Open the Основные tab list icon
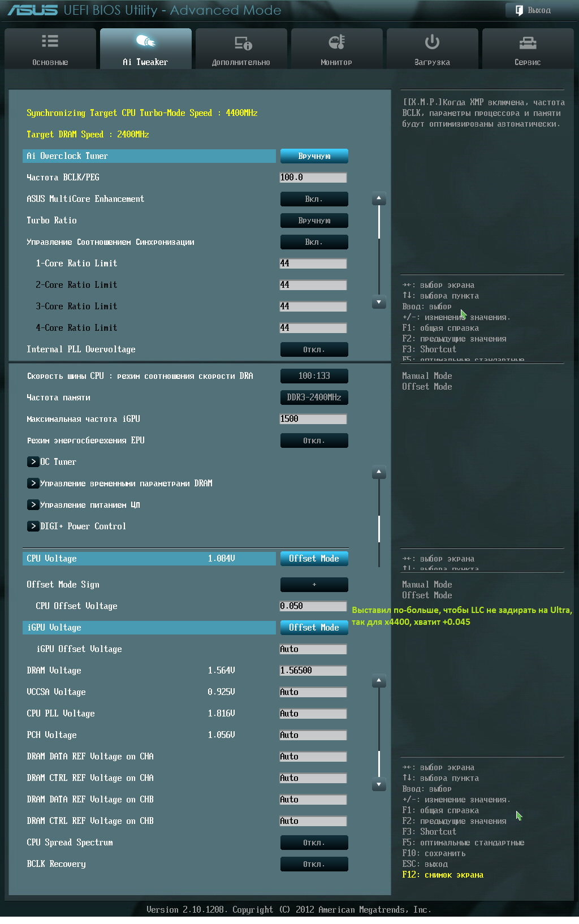The image size is (579, 924). pos(50,41)
